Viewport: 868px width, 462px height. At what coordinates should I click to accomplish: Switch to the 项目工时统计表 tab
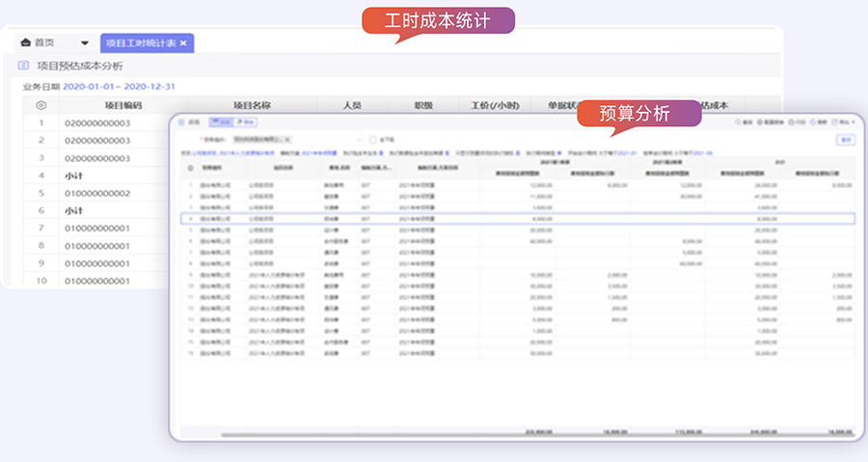[139, 43]
